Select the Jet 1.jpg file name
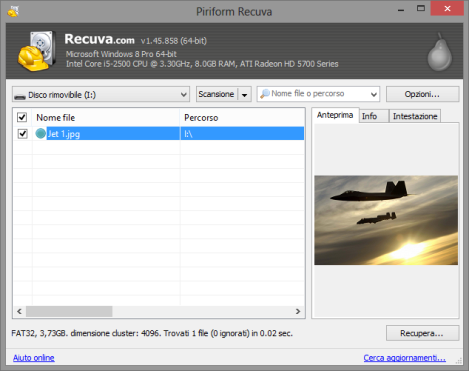This screenshot has width=469, height=371. [x=64, y=134]
